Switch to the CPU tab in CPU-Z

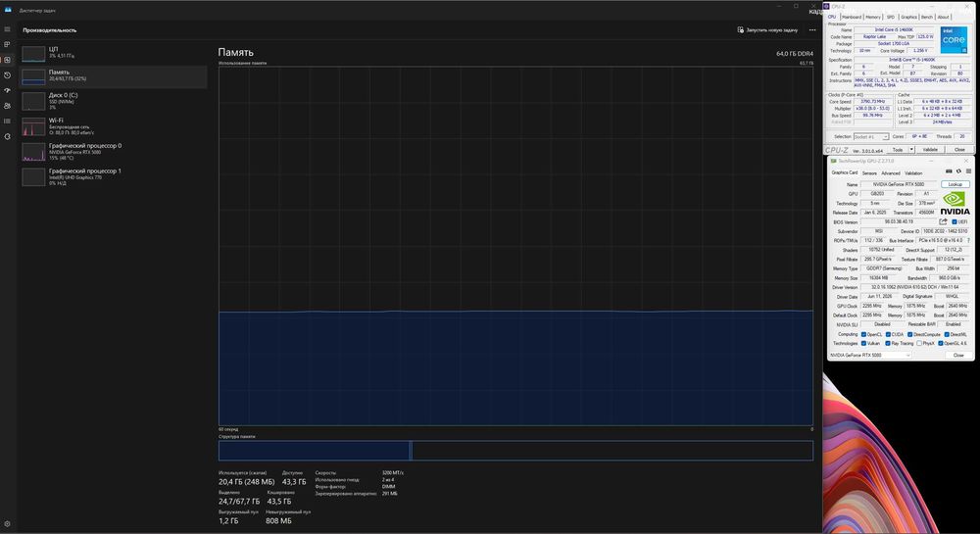[x=832, y=17]
